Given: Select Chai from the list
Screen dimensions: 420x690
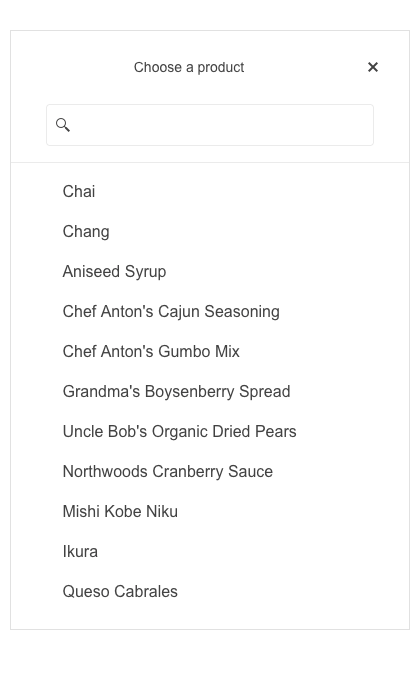Looking at the screenshot, I should 210,191.
